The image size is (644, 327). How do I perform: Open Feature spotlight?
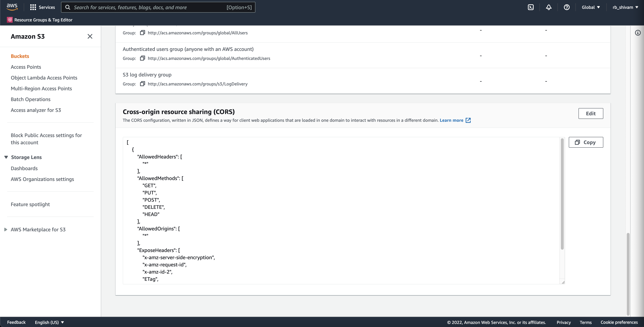(30, 204)
